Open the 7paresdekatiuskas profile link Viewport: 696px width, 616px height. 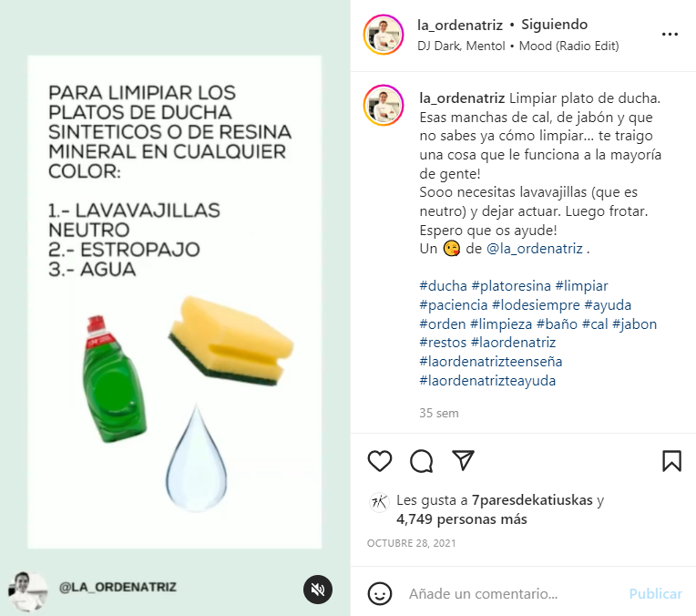pyautogui.click(x=532, y=500)
